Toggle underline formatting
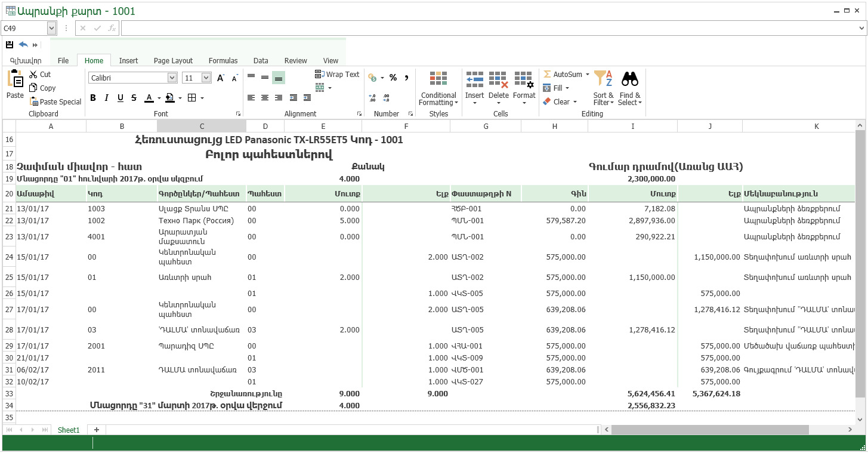868x453 pixels. (x=121, y=98)
